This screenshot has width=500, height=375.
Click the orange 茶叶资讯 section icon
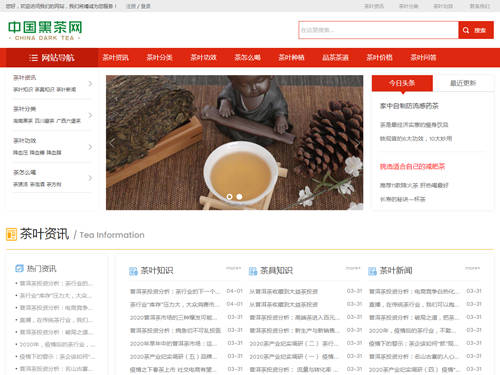point(11,234)
